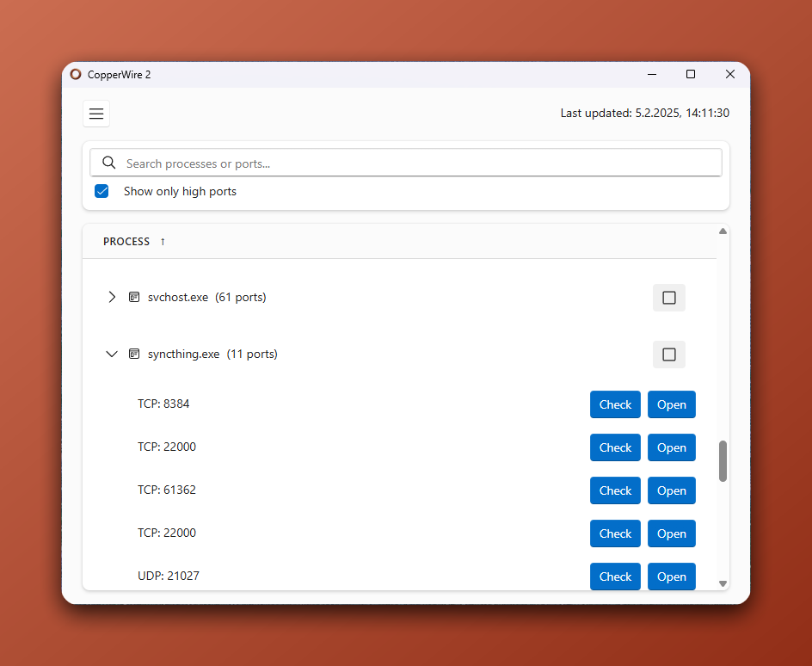Maximize the CopperWire 2 window
812x666 pixels.
[691, 75]
